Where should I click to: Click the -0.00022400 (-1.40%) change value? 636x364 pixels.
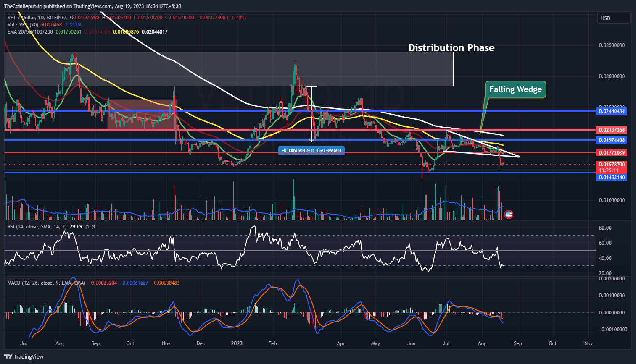click(x=222, y=18)
